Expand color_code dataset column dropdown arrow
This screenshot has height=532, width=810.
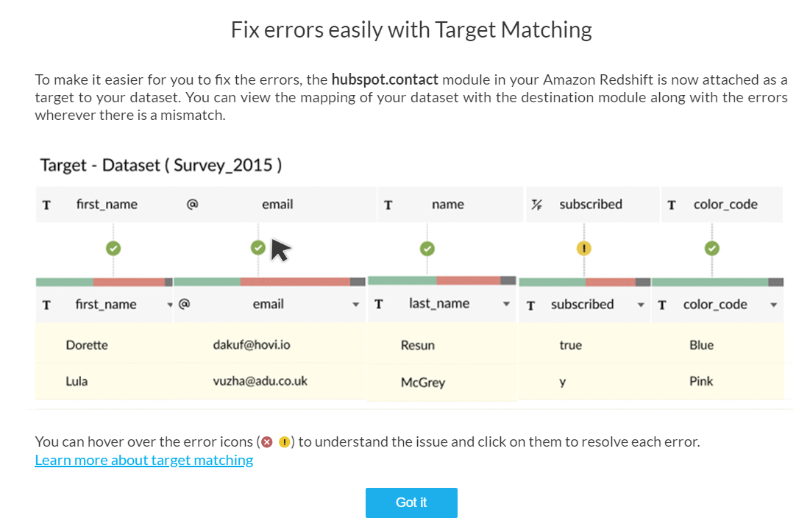(x=773, y=305)
